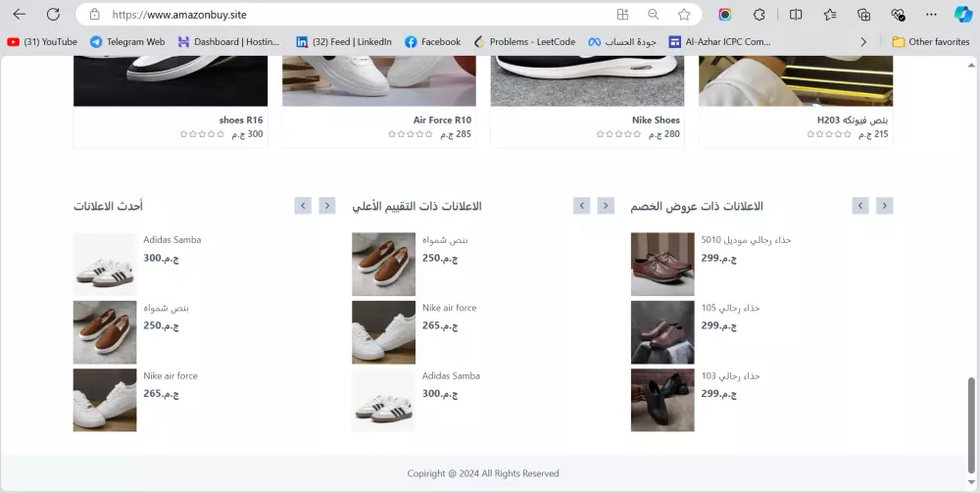980x493 pixels.
Task: Open حذاء رجالي 103 listing
Action: tap(731, 376)
